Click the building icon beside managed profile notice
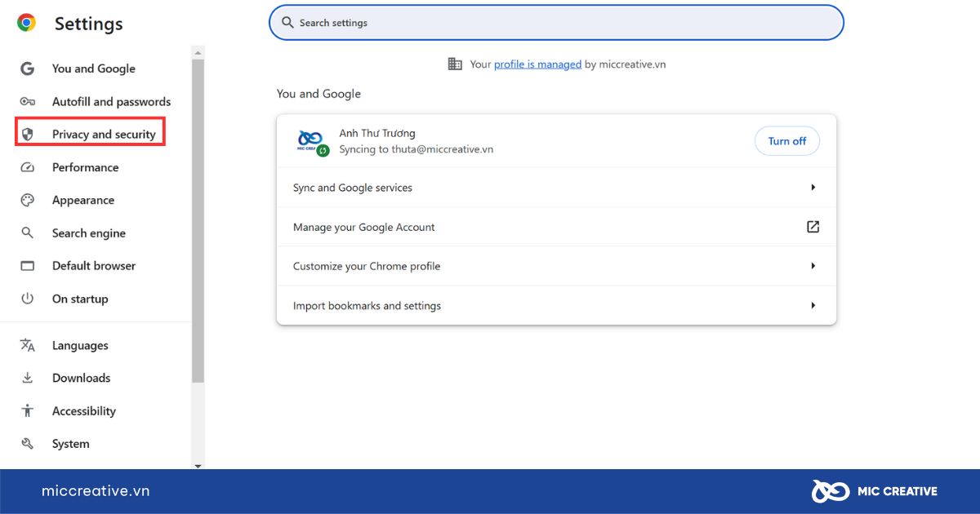The height and width of the screenshot is (514, 980). [x=455, y=64]
